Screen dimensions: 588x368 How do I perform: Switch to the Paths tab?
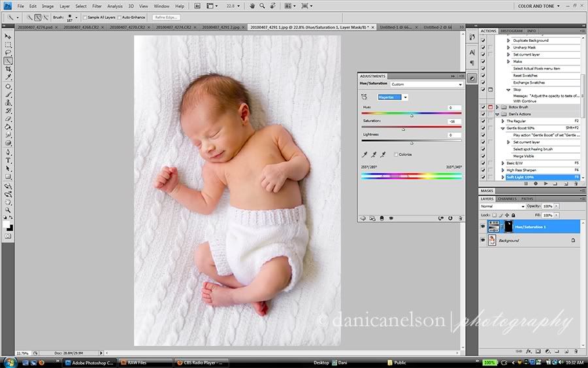[527, 199]
